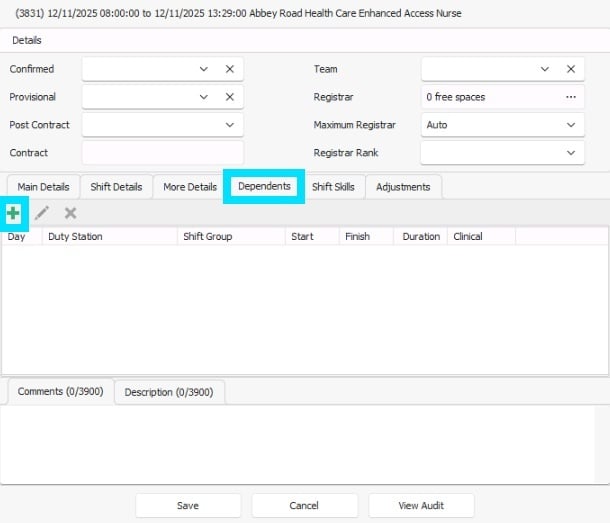This screenshot has height=523, width=610.
Task: Expand the Confirmed dropdown
Action: coord(204,69)
